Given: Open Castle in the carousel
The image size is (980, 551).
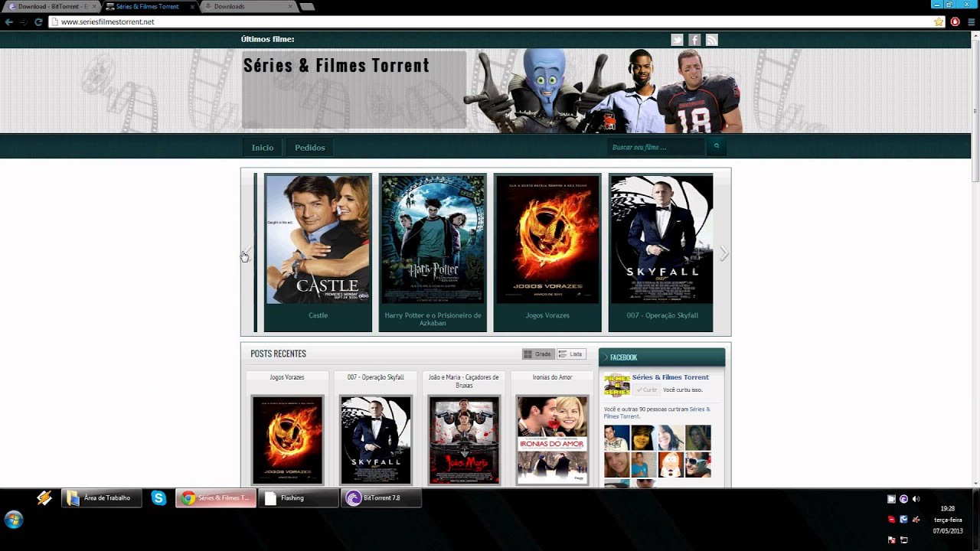Looking at the screenshot, I should click(x=318, y=315).
